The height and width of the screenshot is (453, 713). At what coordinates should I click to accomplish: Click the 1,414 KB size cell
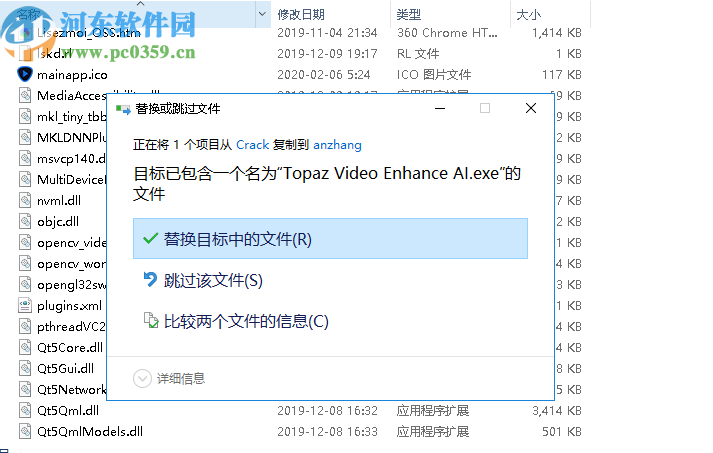coord(557,33)
